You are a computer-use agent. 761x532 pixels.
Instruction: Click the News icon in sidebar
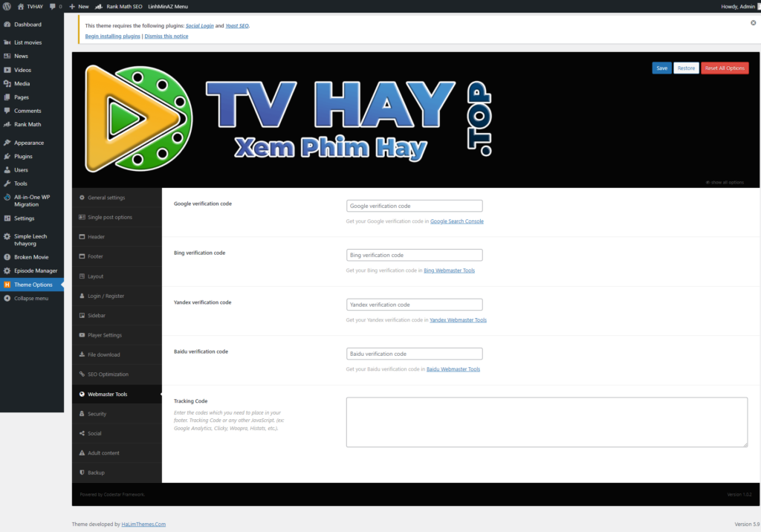7,56
